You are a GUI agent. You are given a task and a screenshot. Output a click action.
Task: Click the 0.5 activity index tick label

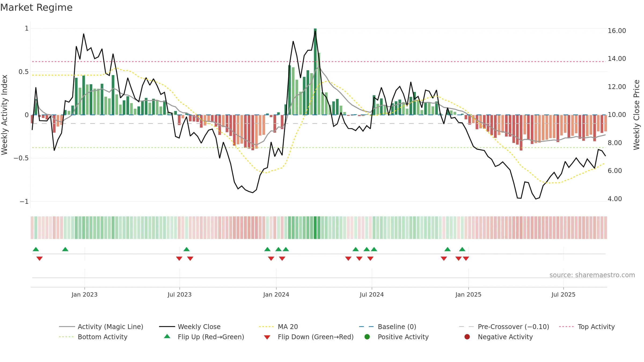tap(24, 72)
